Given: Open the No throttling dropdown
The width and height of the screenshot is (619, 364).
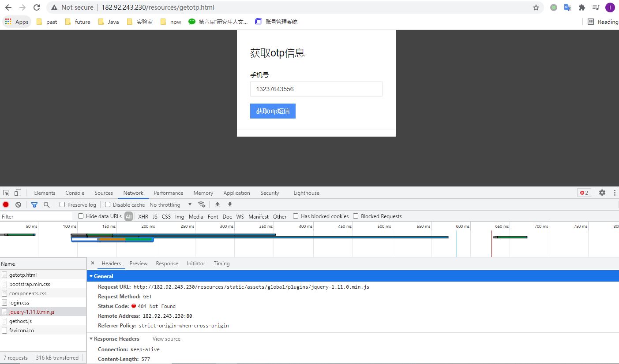Looking at the screenshot, I should pos(171,204).
